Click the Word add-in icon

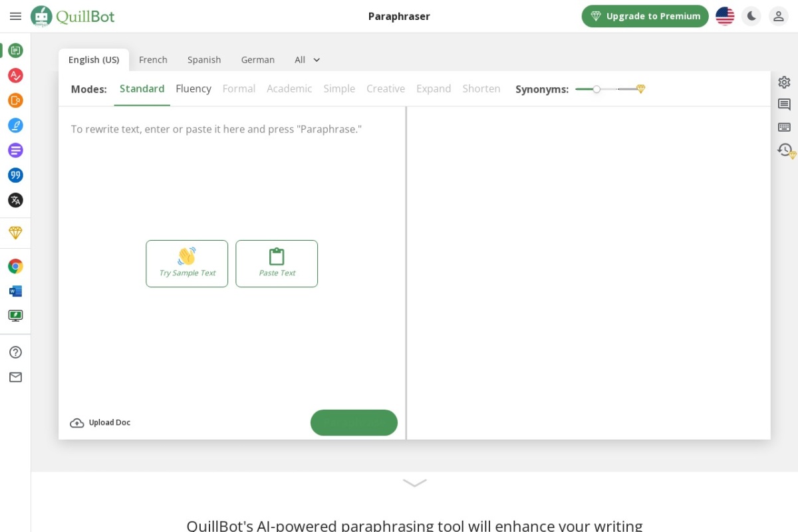coord(15,291)
